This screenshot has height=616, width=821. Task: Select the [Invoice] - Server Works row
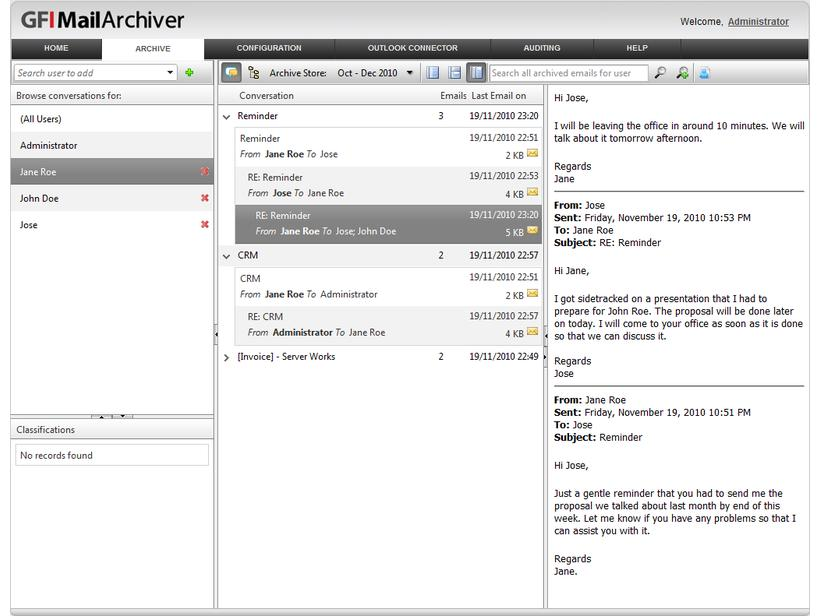(x=381, y=356)
